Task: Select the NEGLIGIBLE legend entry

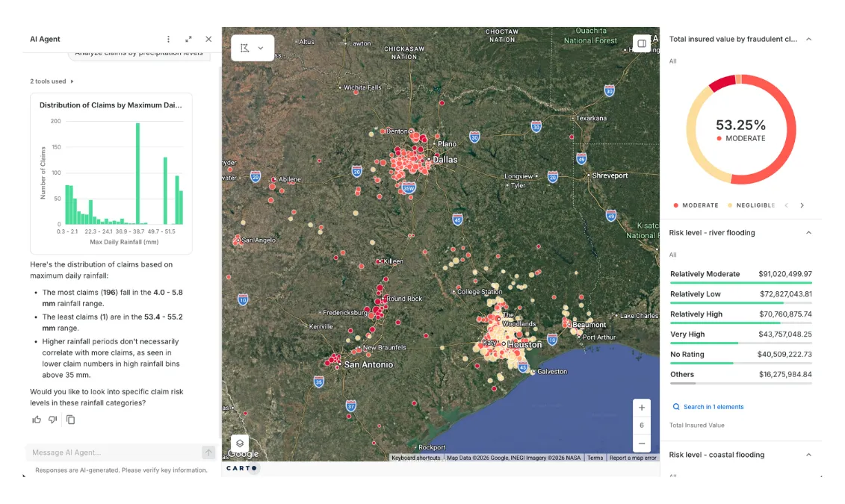Action: click(x=751, y=205)
